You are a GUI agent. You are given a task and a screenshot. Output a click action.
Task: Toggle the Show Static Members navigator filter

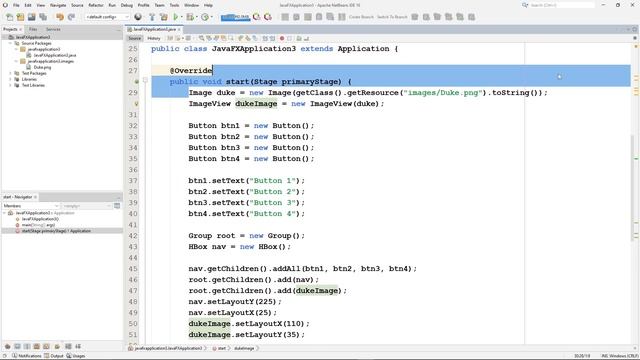click(x=27, y=347)
